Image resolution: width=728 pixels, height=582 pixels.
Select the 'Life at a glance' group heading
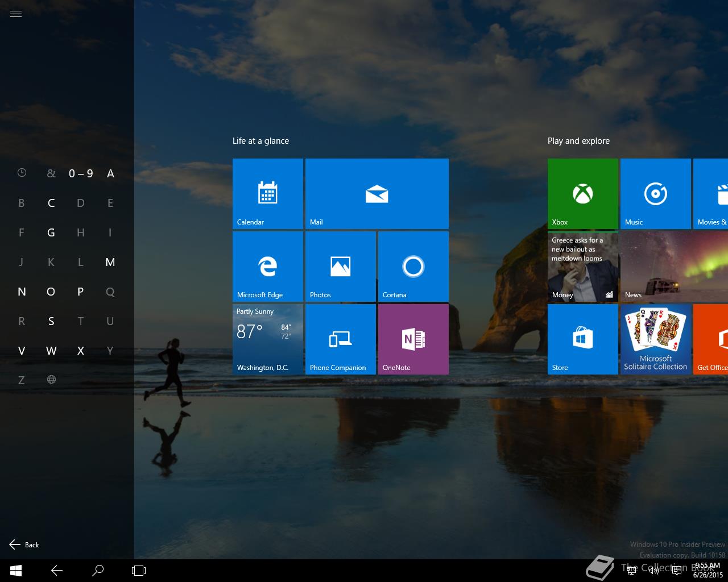[260, 141]
